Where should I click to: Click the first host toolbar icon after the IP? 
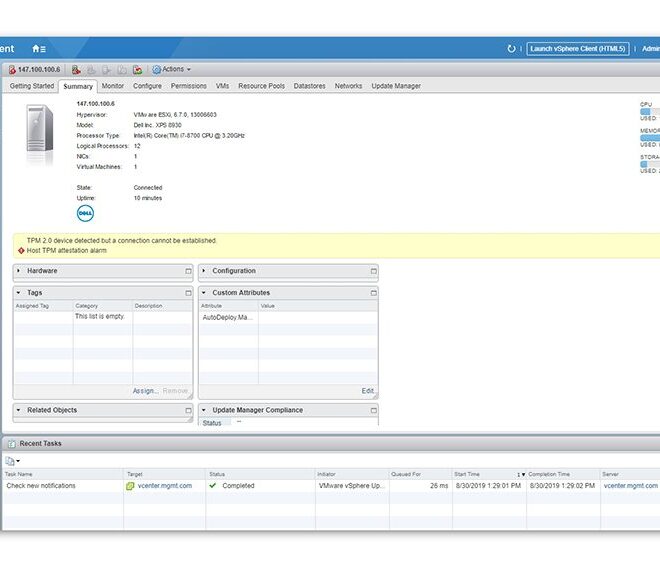[x=75, y=70]
